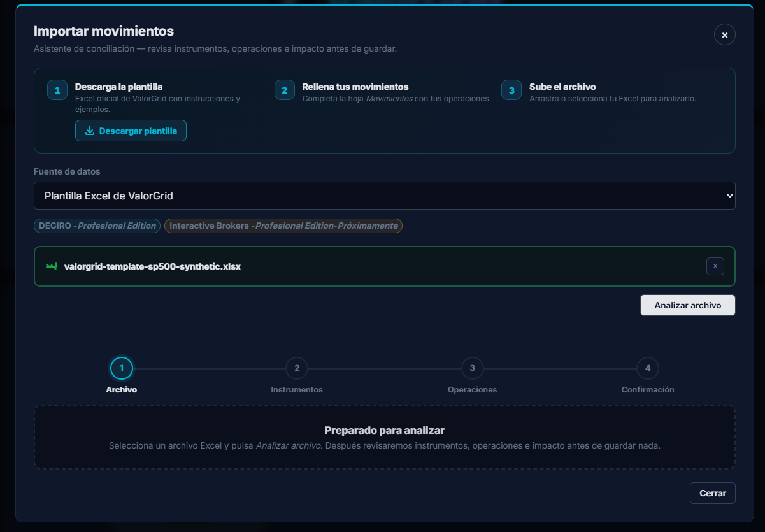The image size is (765, 532).
Task: Select the DEGIRO Profesional Edition chip
Action: [x=97, y=226]
